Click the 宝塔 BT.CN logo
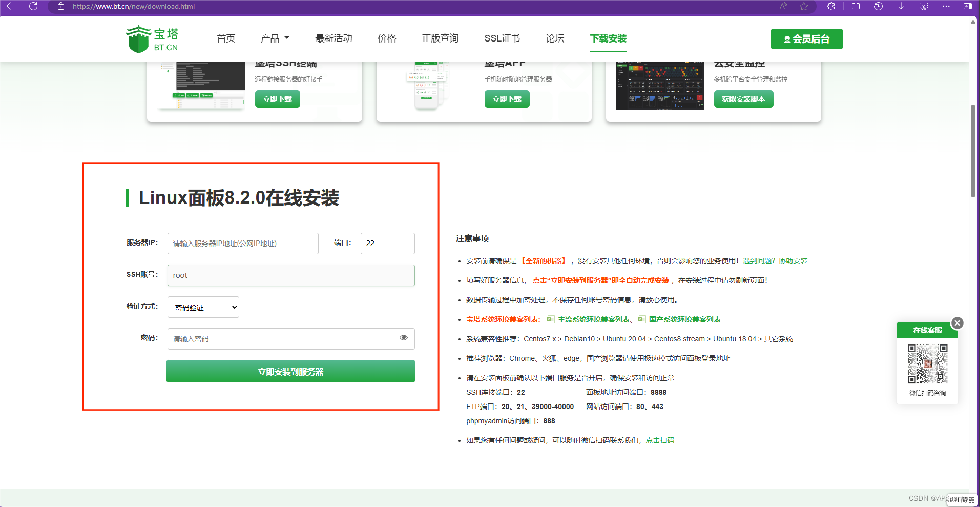The image size is (980, 507). [x=152, y=39]
